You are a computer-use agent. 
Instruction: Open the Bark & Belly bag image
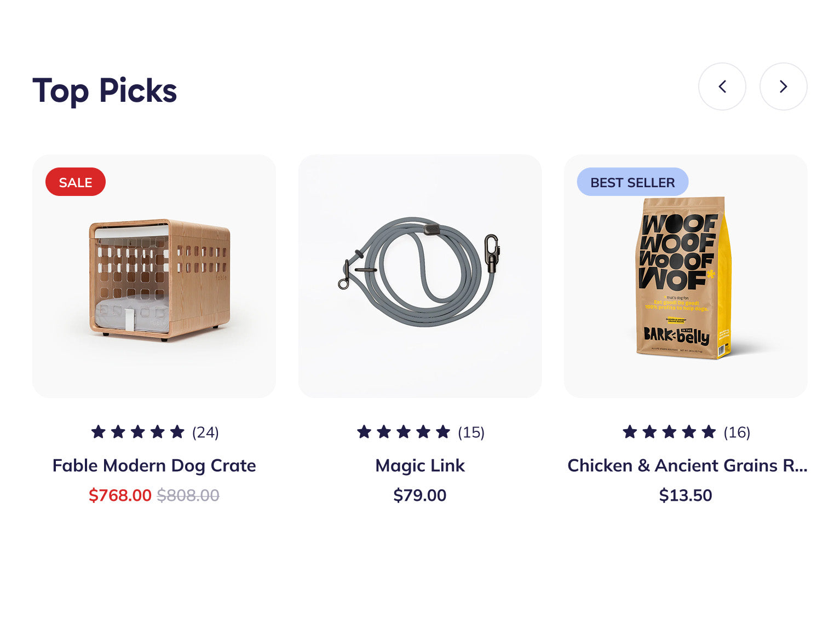click(x=684, y=279)
